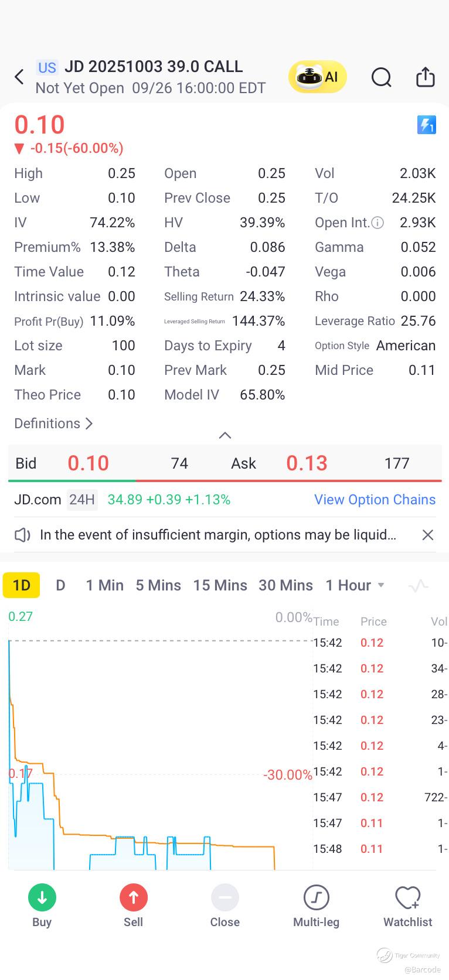Viewport: 449px width, 980px height.
Task: Dismiss the insufficient margin notice
Action: pos(428,535)
